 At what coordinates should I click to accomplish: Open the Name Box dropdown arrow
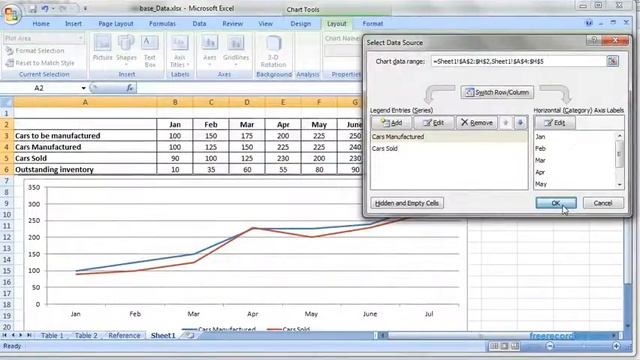pos(83,88)
